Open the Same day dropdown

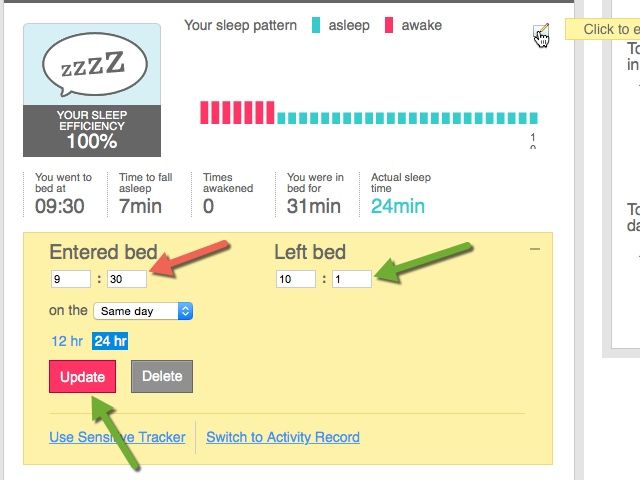click(143, 311)
